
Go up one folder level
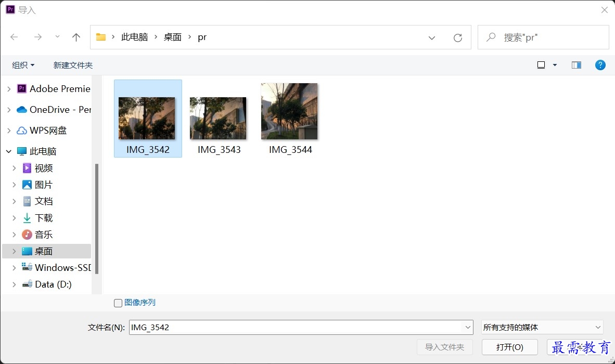point(76,37)
